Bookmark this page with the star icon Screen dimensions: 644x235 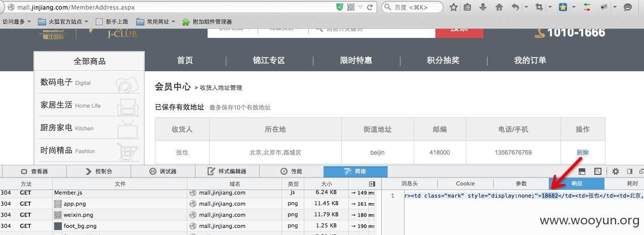point(454,7)
